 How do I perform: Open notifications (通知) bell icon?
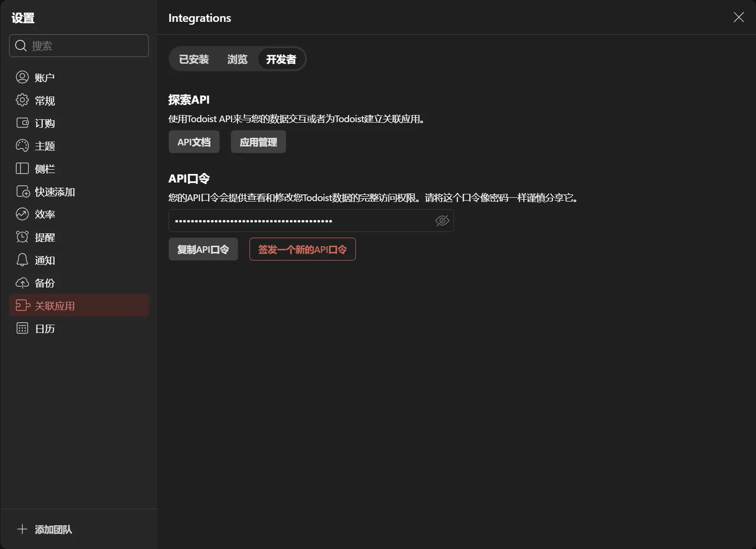pyautogui.click(x=22, y=260)
